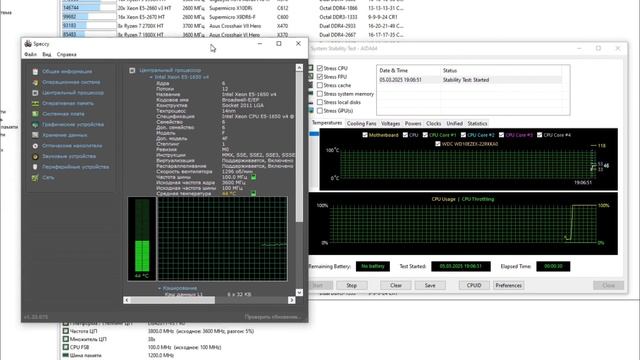640x360 pixels.
Task: Click the Speccy app icon in title bar
Action: tap(28, 44)
